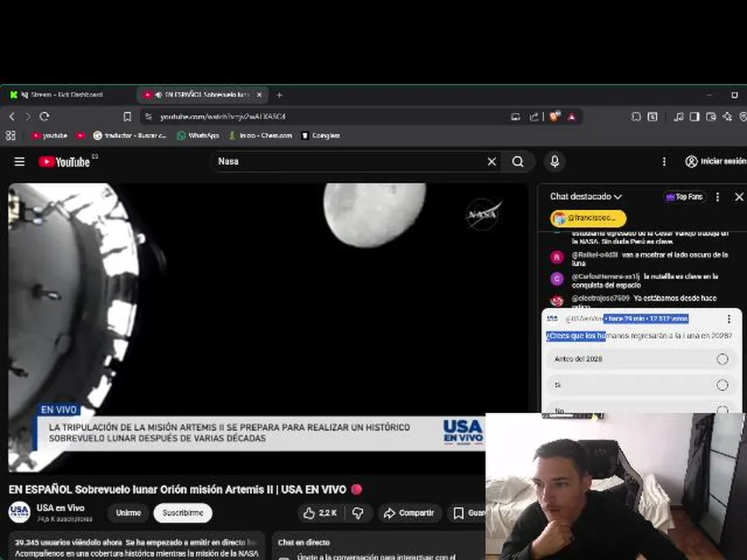Click Iniciar sesión sign-in button

point(716,162)
